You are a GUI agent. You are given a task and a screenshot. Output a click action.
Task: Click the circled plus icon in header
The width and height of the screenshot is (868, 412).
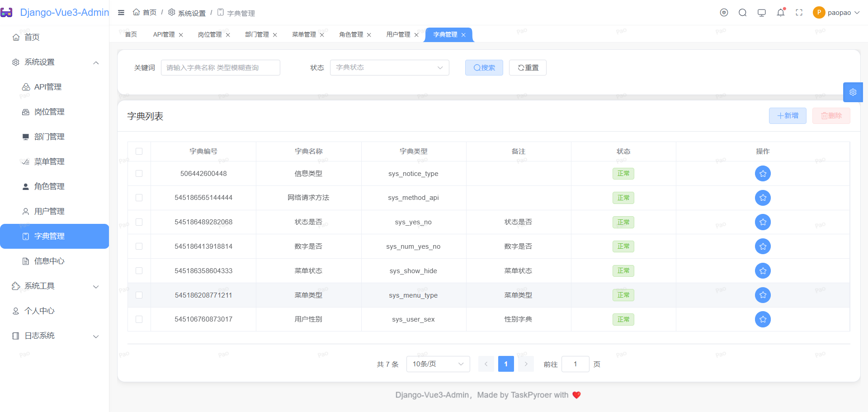tap(724, 13)
